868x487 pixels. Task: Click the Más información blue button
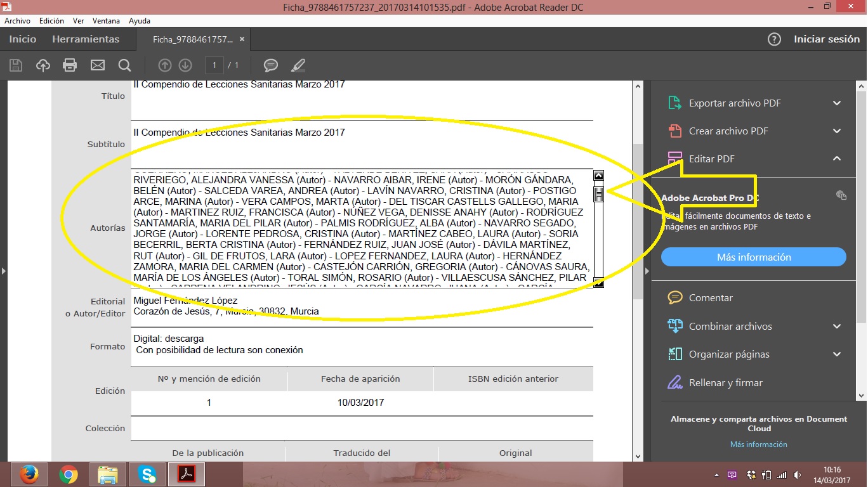(x=754, y=257)
